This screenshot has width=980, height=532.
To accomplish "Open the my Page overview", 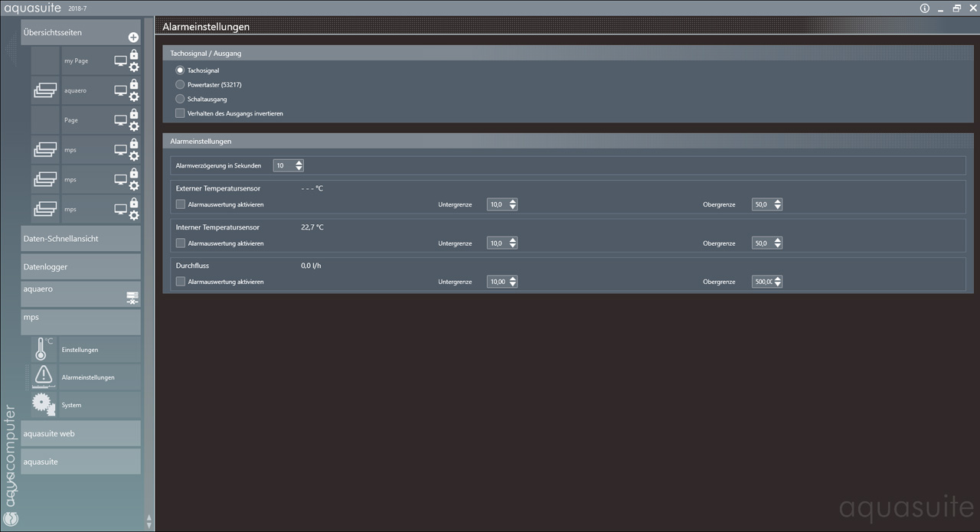I will [x=76, y=60].
